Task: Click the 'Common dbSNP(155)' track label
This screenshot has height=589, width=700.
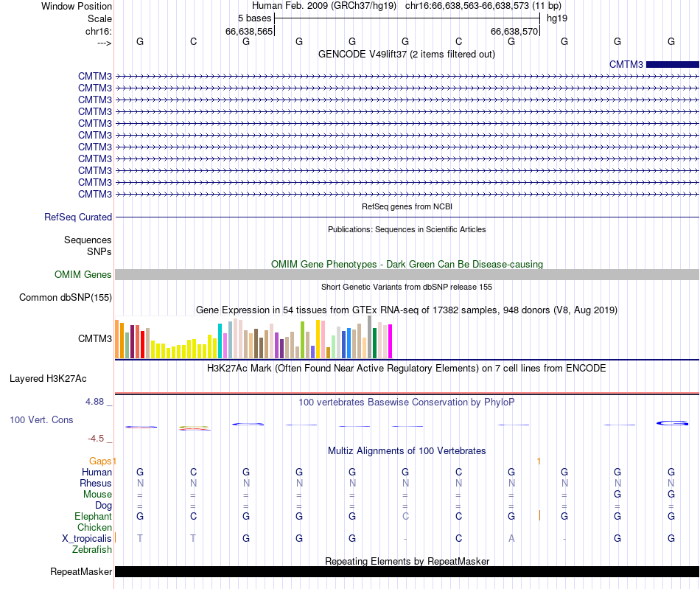Action: click(x=65, y=297)
